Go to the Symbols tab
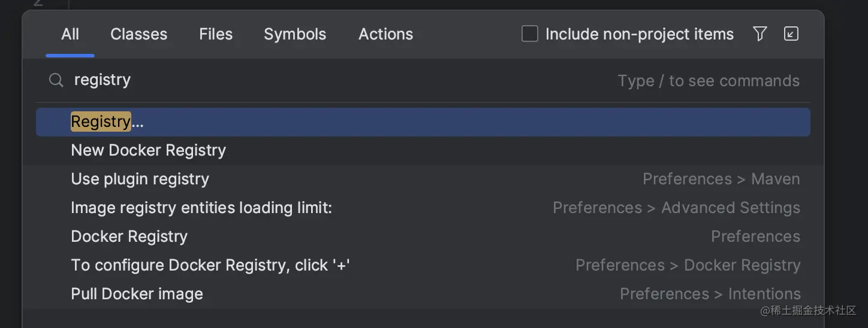The image size is (868, 328). click(295, 34)
